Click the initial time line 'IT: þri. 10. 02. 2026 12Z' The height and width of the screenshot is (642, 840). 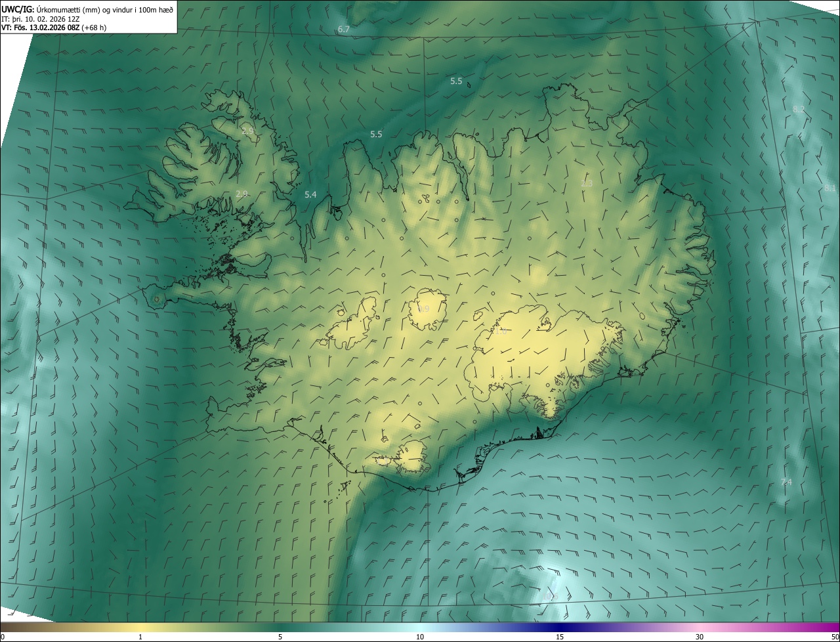(x=41, y=19)
